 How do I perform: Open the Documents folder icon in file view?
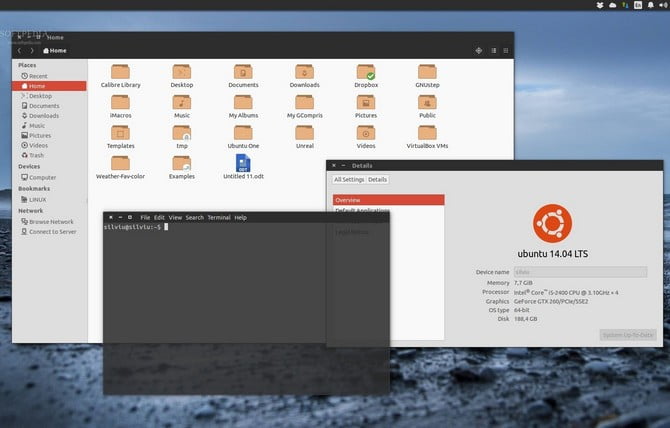coord(243,72)
